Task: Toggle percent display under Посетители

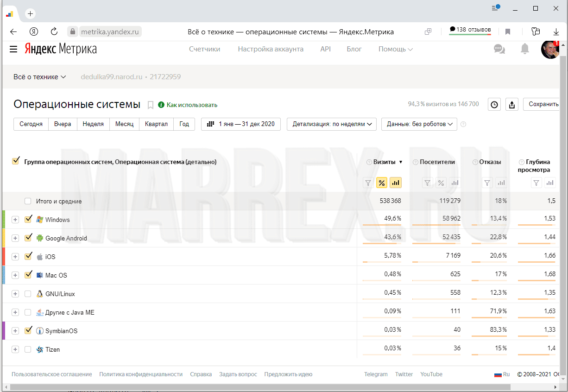Action: (441, 183)
